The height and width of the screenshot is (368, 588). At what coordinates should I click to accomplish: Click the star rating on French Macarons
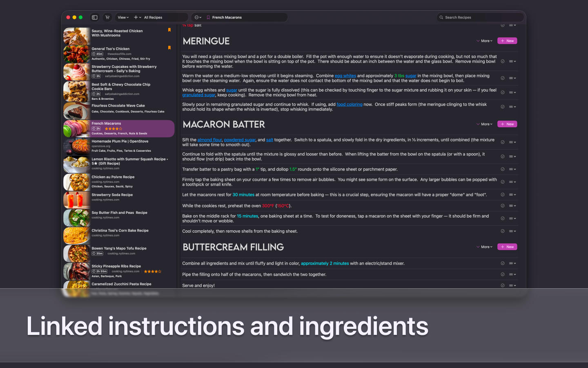(x=114, y=128)
